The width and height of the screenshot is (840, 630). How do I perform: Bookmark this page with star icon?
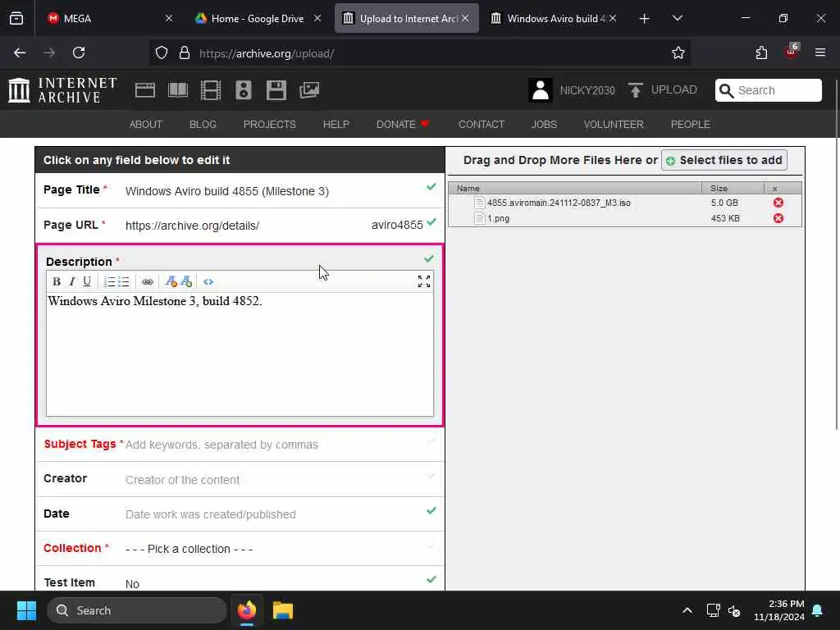(x=678, y=53)
